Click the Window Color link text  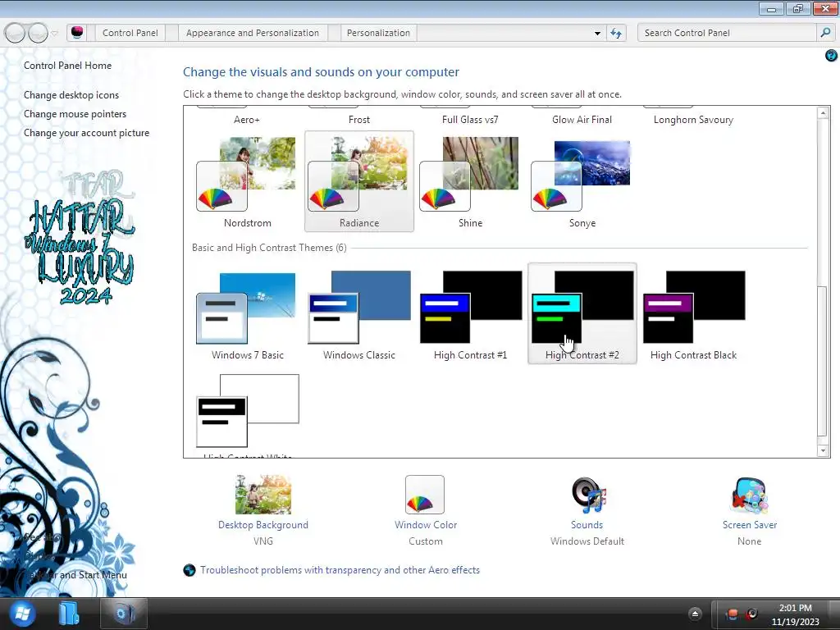426,525
